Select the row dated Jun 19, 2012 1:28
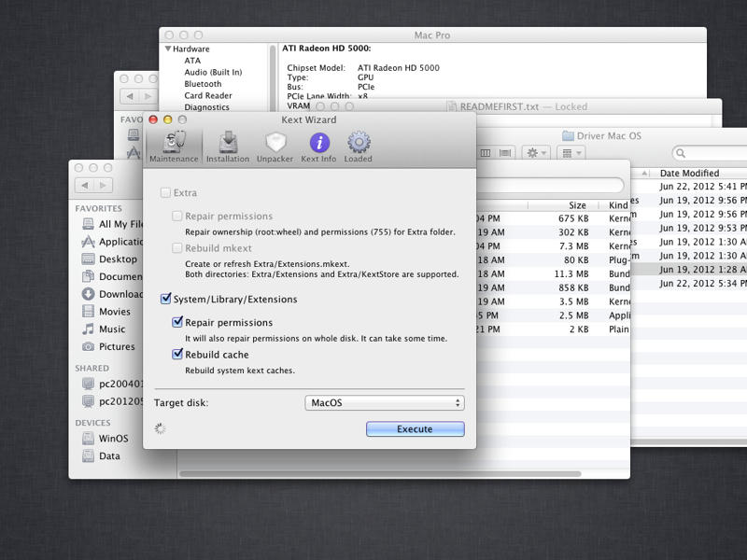 tap(689, 270)
